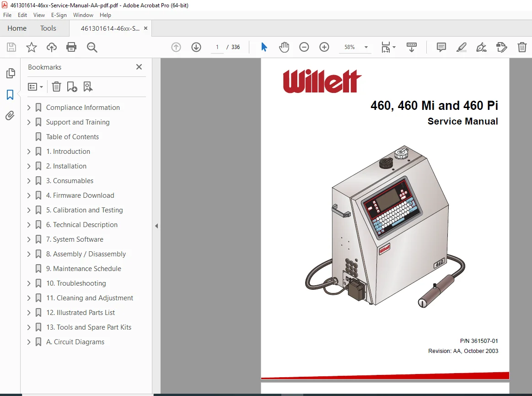Screen dimensions: 532x396
Task: Expand 6. Technical Description bookmark
Action: [x=29, y=224]
